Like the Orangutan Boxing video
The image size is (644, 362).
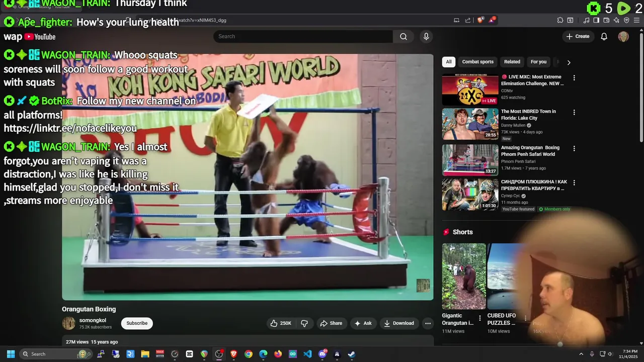(281, 323)
